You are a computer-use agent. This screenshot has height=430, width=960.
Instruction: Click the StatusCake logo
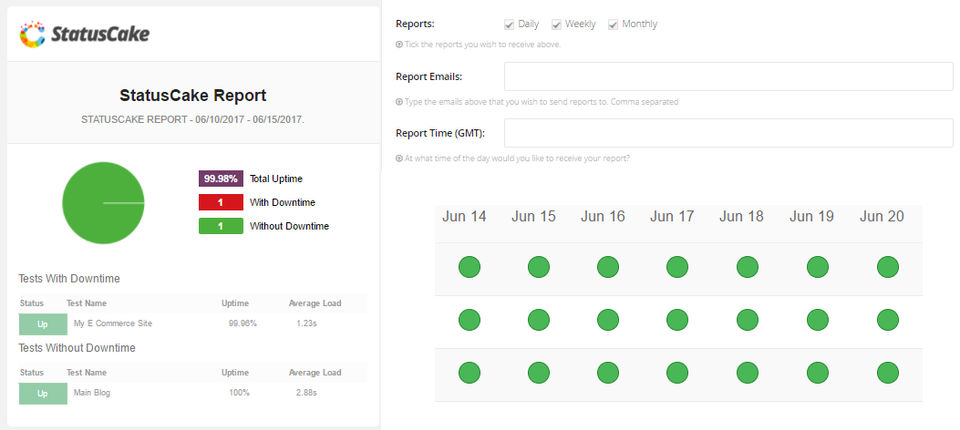tap(84, 35)
